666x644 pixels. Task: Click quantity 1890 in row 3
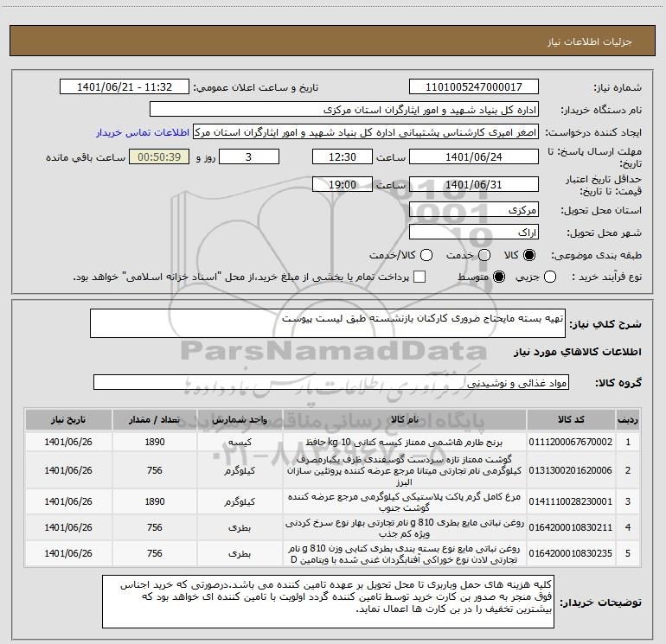coord(155,501)
